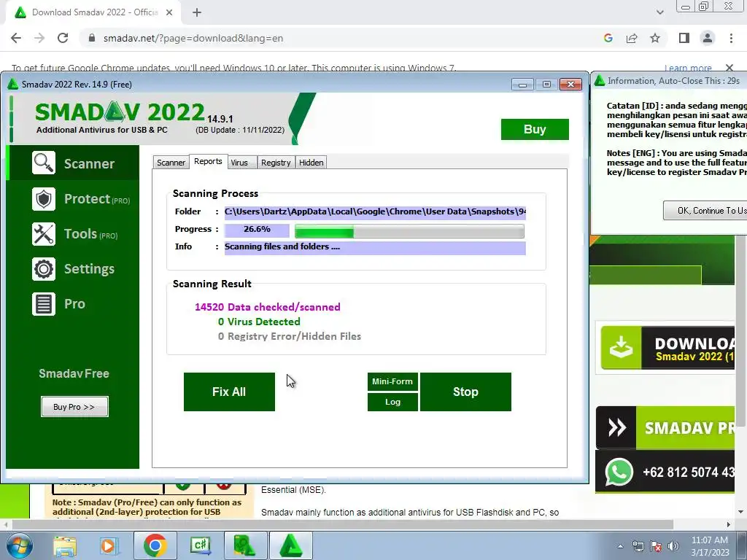Click the network tray icon
This screenshot has width=747, height=560.
coord(638,546)
